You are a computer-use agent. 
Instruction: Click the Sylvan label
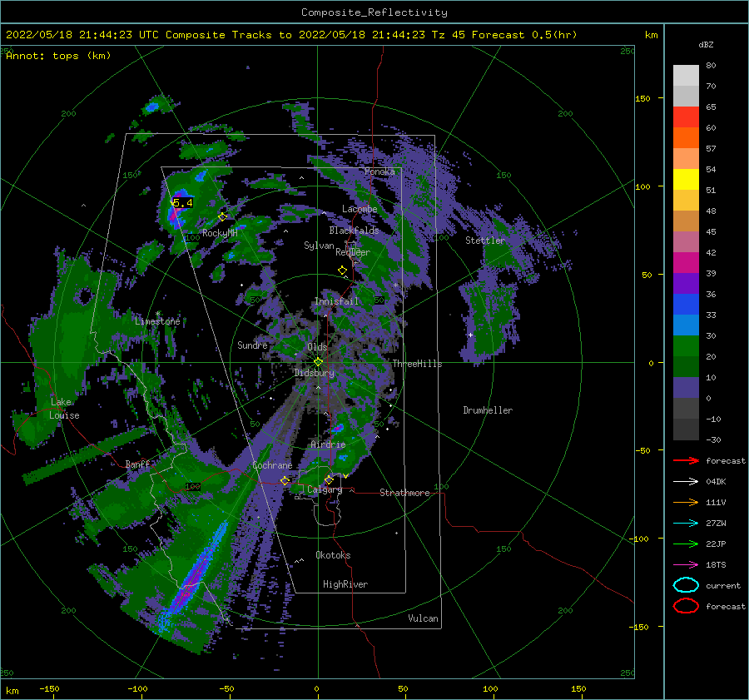(x=319, y=246)
